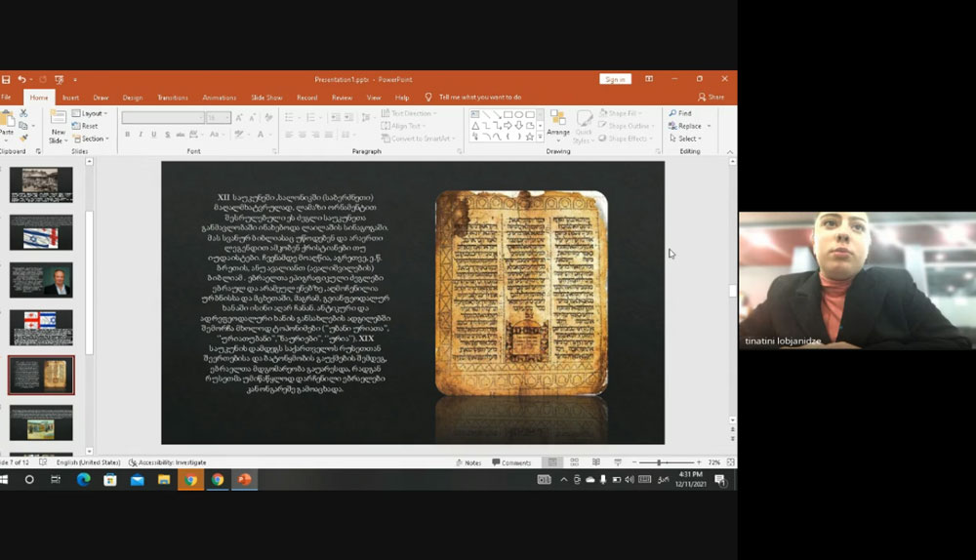Adjust the zoom slider in status bar
Screen dimensions: 976x560
point(659,462)
